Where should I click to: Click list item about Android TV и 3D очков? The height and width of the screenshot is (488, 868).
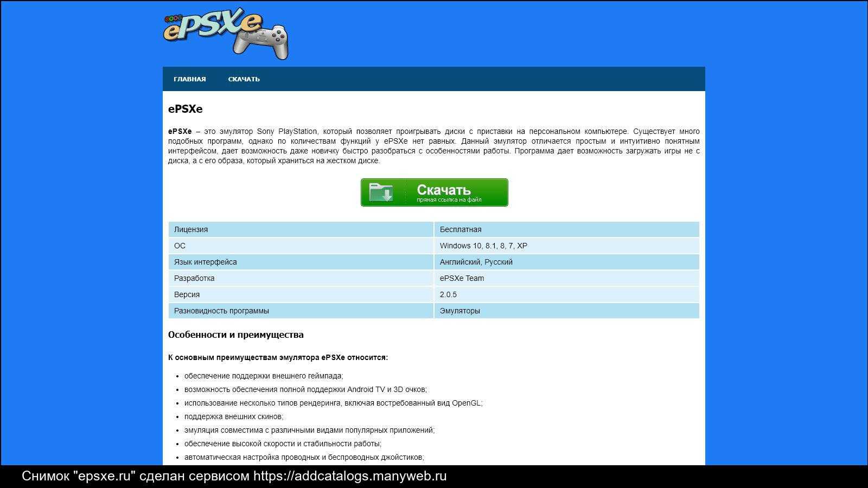point(305,389)
